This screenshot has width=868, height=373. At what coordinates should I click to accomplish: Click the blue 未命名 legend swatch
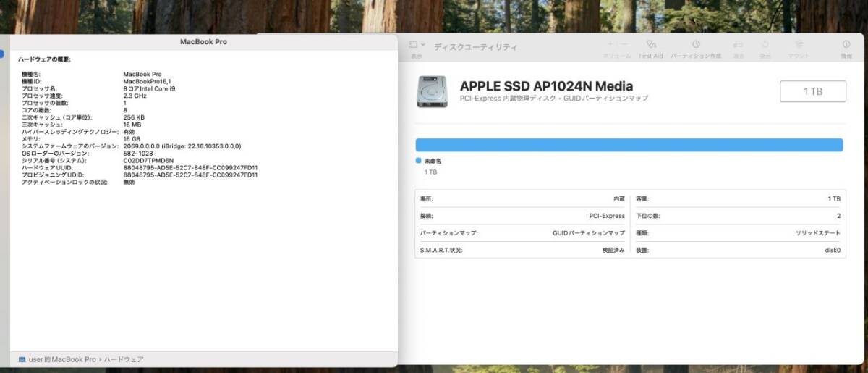pyautogui.click(x=418, y=161)
